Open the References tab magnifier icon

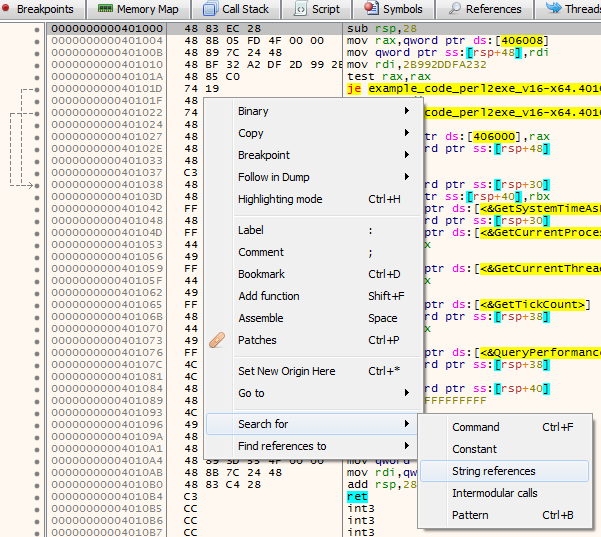455,9
